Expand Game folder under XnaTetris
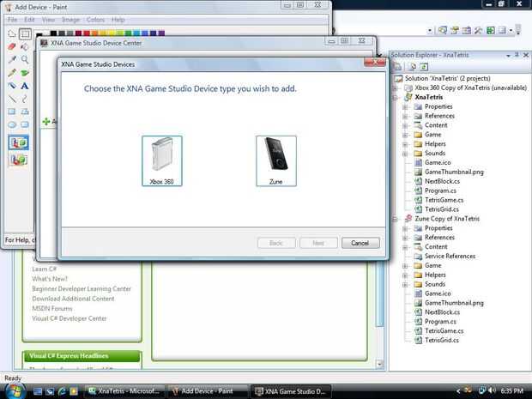Image resolution: width=532 pixels, height=399 pixels. [405, 135]
